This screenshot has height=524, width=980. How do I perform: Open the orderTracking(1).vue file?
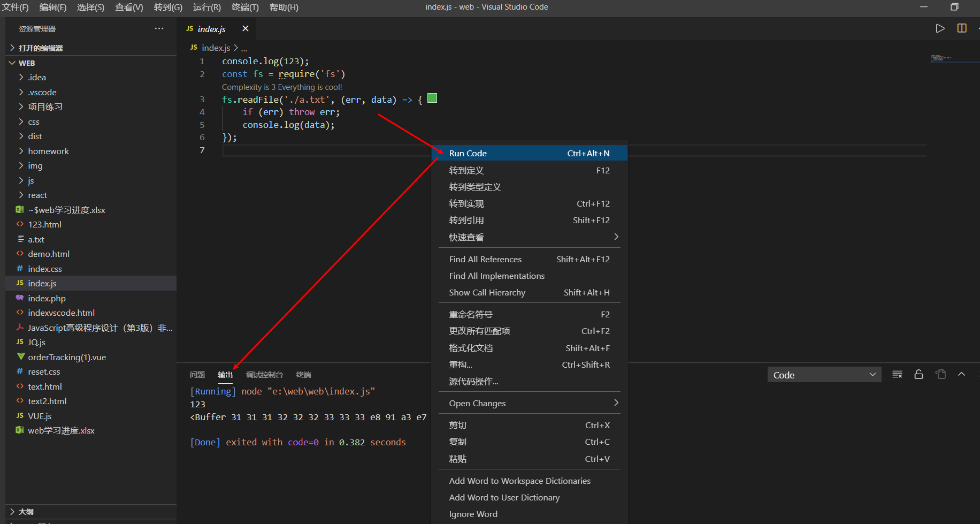pyautogui.click(x=66, y=356)
